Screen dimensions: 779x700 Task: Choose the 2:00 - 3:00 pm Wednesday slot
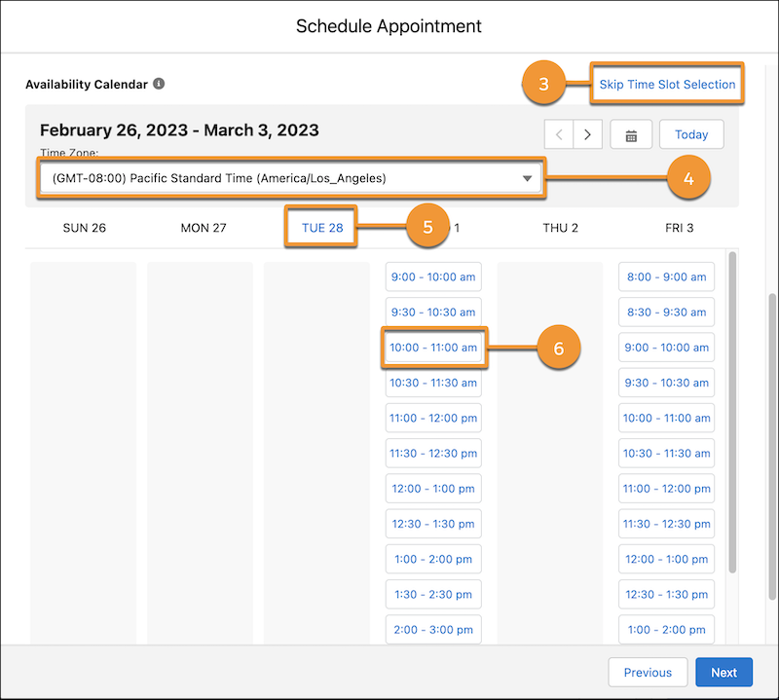click(x=433, y=630)
